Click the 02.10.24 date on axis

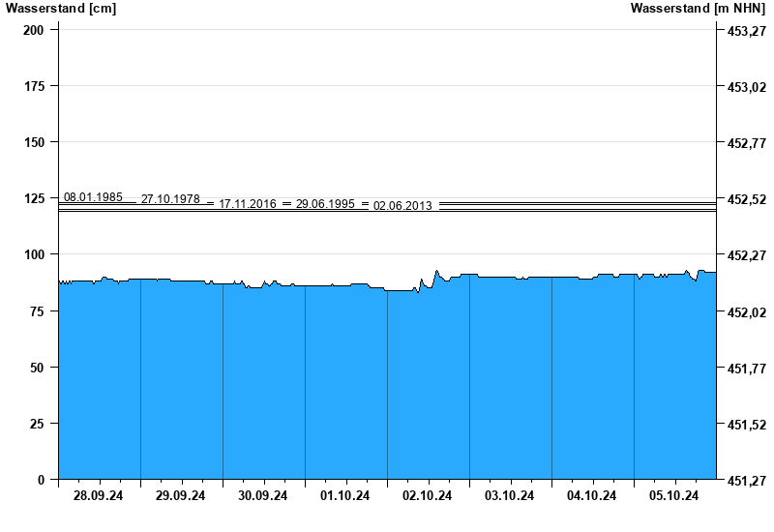point(428,496)
